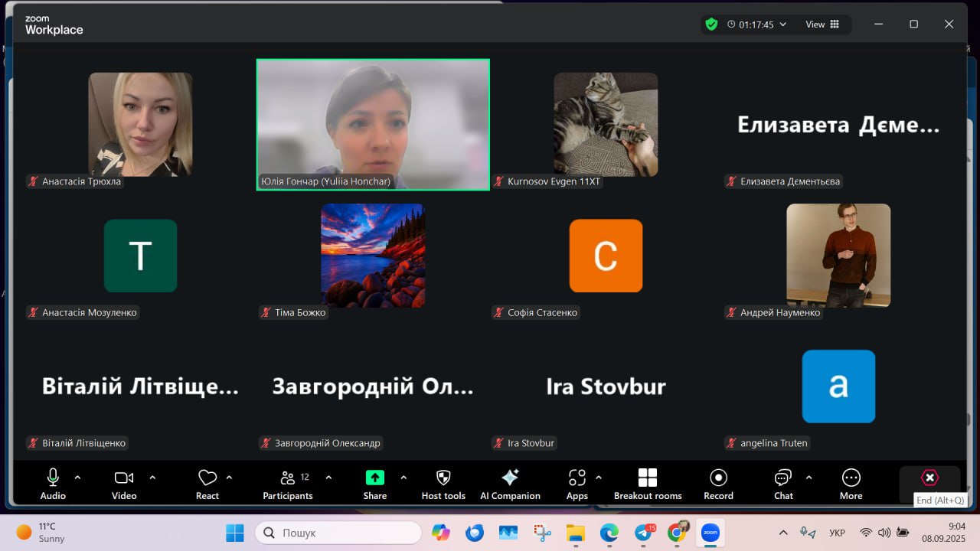Image resolution: width=980 pixels, height=551 pixels.
Task: Expand the Audio options arrow
Action: point(77,478)
